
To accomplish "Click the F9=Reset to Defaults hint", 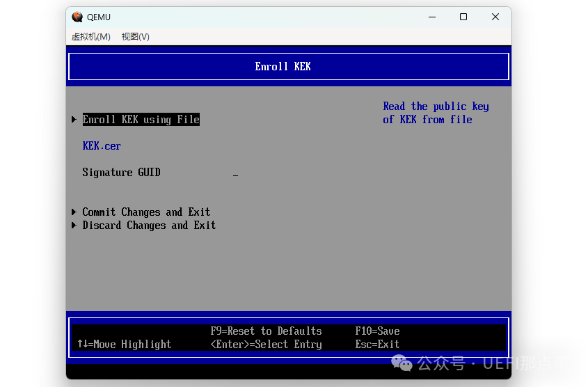I will pos(266,331).
